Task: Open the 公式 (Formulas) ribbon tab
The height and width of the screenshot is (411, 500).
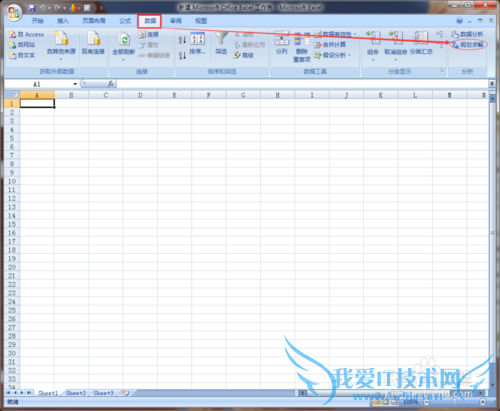Action: (x=125, y=21)
